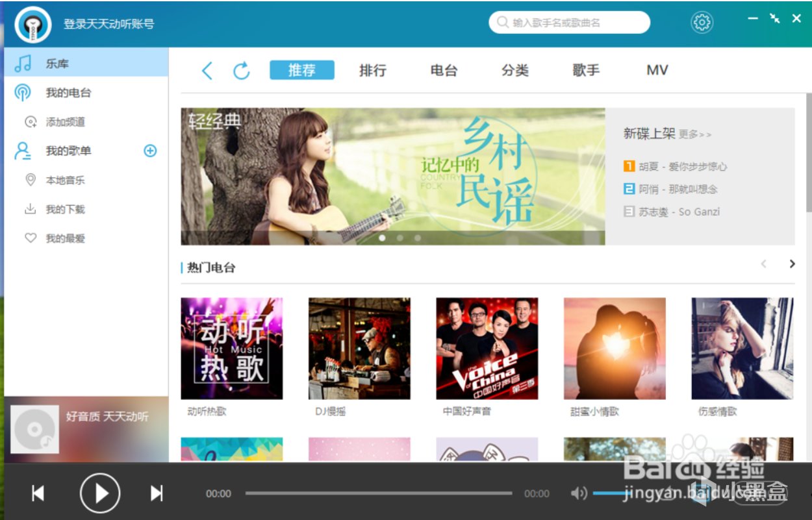This screenshot has width=812, height=520.
Task: Start playback with the play button
Action: pyautogui.click(x=100, y=493)
